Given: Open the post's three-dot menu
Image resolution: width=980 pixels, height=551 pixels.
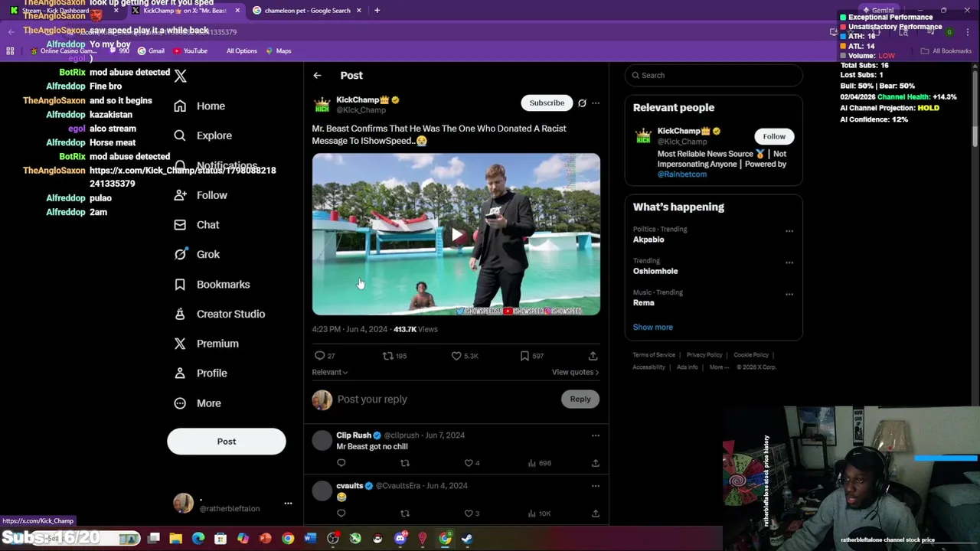Looking at the screenshot, I should tap(596, 103).
